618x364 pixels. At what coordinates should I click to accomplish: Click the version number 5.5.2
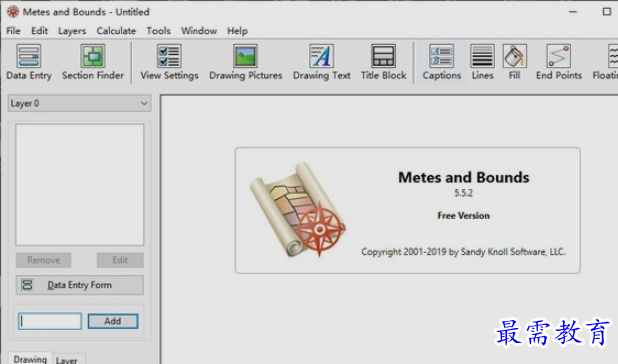pyautogui.click(x=464, y=193)
